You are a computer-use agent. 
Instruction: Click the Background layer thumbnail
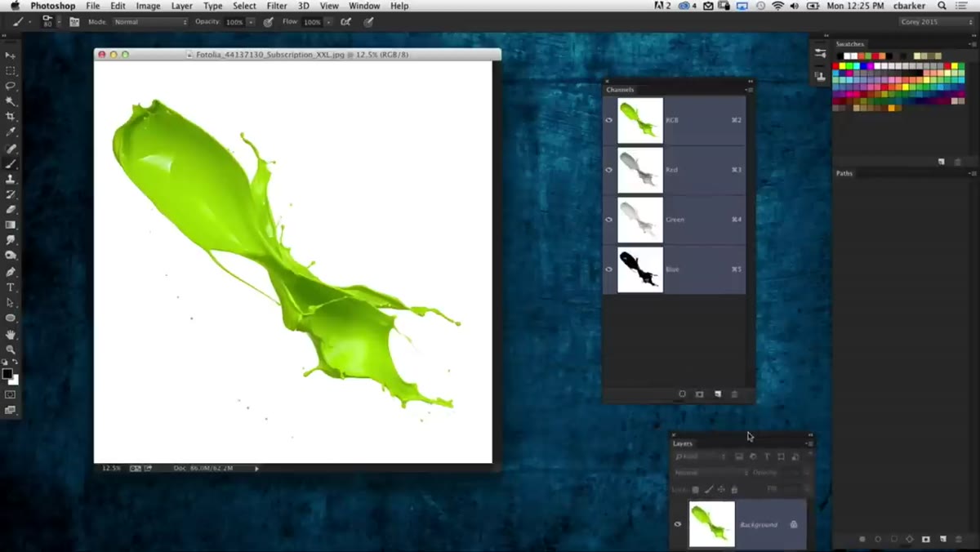click(x=712, y=524)
